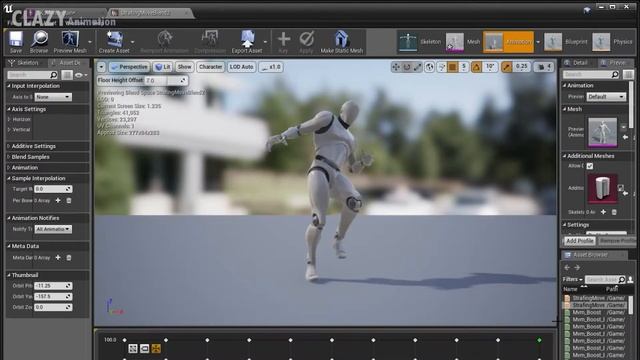Image resolution: width=640 pixels, height=360 pixels.
Task: Click the Orbit Pitch -11.25 field
Action: point(53,286)
